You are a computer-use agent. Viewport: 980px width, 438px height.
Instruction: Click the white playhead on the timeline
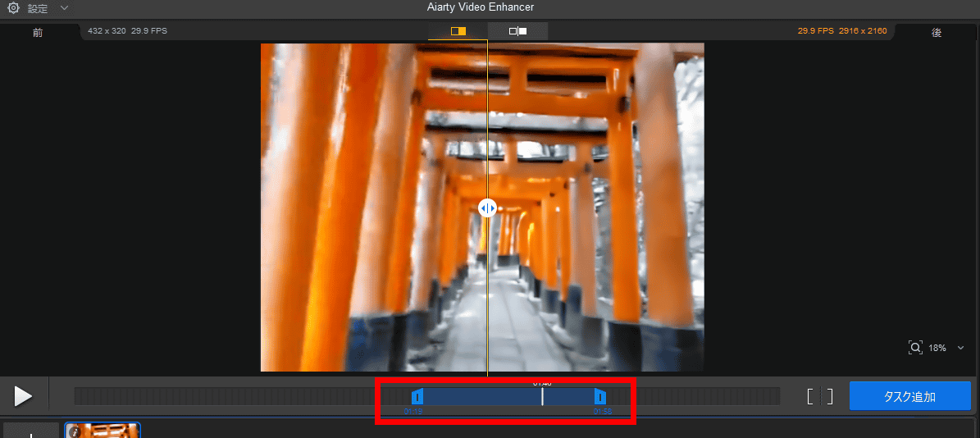click(x=542, y=397)
